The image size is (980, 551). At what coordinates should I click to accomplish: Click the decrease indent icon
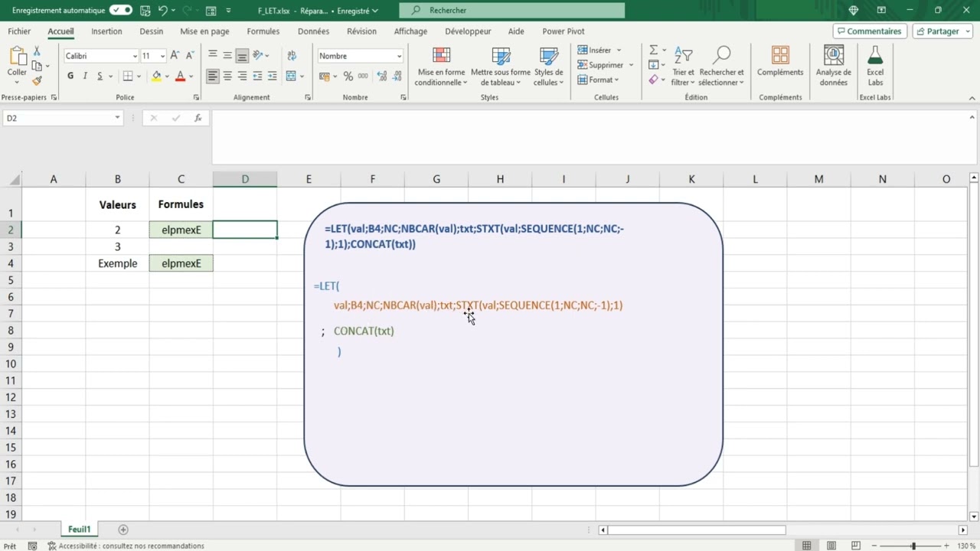click(257, 76)
